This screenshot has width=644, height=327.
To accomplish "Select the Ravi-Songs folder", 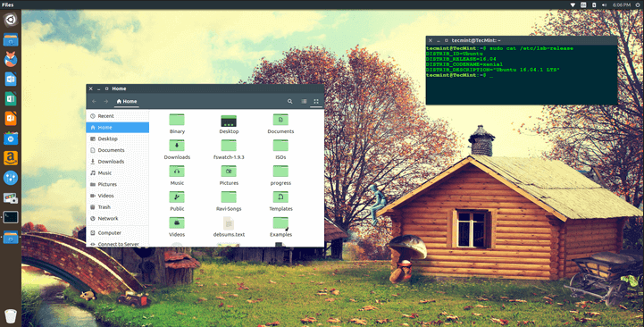I will (x=229, y=201).
